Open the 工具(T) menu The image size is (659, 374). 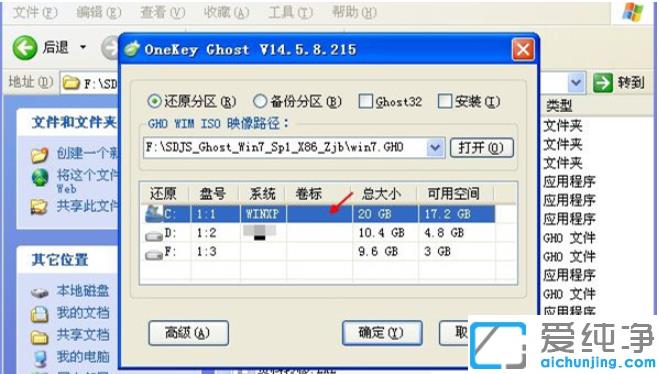coord(290,13)
